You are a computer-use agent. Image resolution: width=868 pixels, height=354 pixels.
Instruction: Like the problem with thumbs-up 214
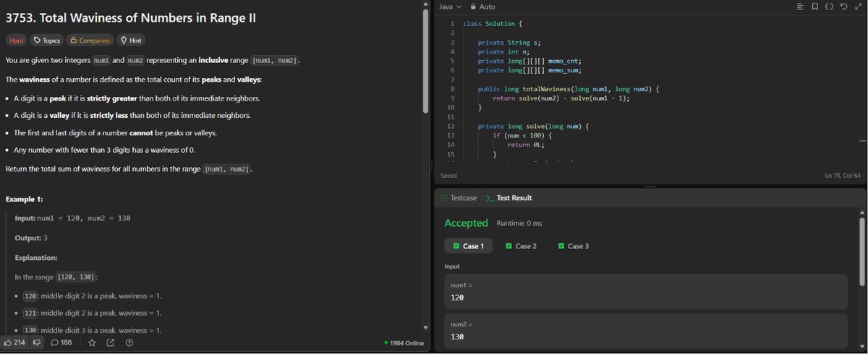coord(15,342)
